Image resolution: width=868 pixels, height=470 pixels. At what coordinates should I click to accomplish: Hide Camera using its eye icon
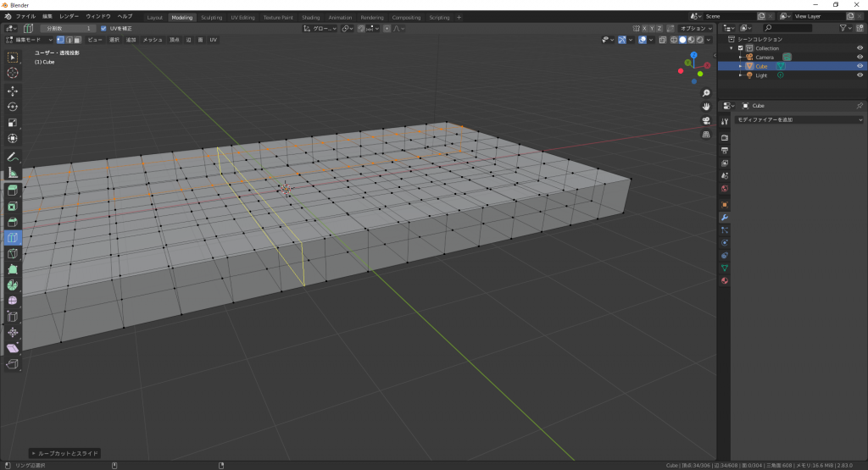pos(860,57)
